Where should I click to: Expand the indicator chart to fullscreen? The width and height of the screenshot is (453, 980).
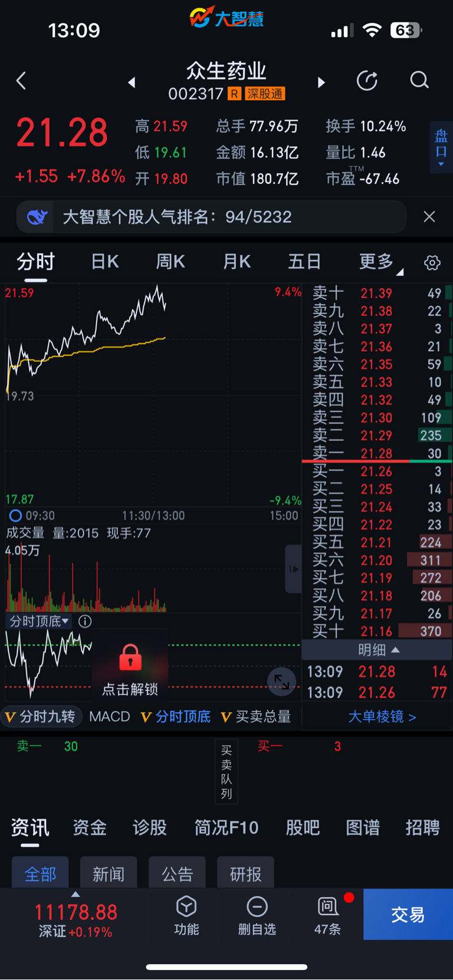(282, 682)
